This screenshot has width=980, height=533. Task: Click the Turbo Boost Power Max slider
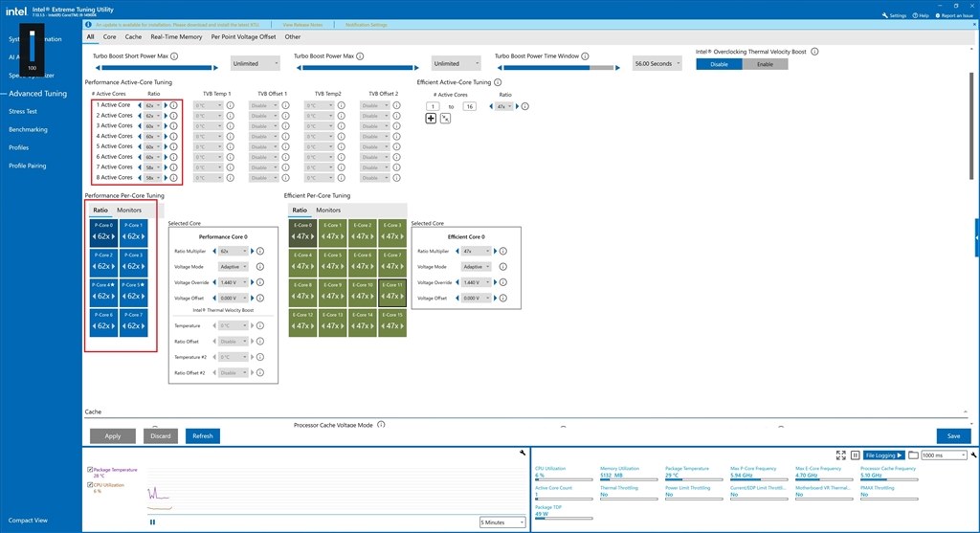pyautogui.click(x=356, y=68)
